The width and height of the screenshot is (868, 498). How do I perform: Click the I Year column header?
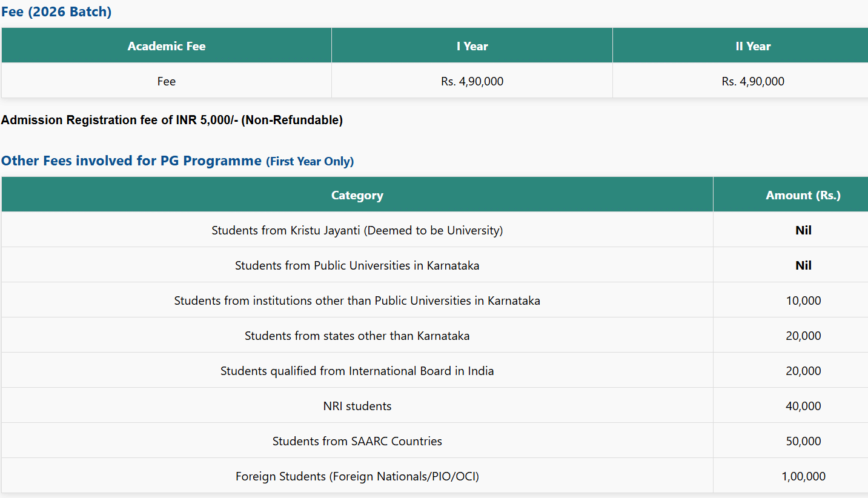click(472, 46)
